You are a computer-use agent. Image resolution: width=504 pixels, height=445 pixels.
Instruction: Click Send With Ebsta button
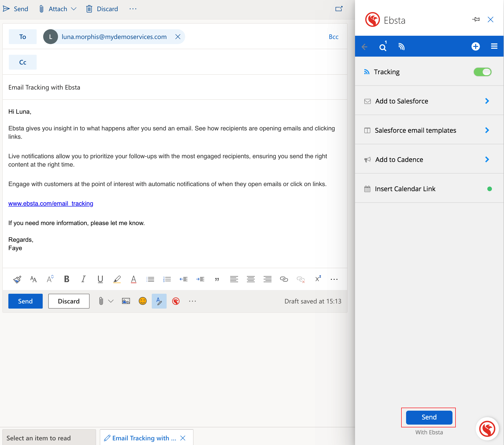(x=429, y=417)
